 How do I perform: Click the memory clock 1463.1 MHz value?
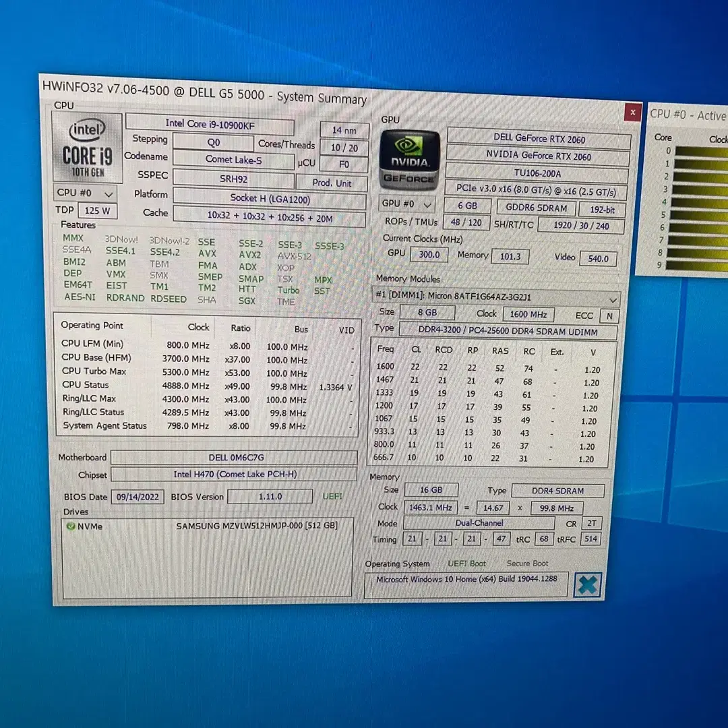[430, 508]
